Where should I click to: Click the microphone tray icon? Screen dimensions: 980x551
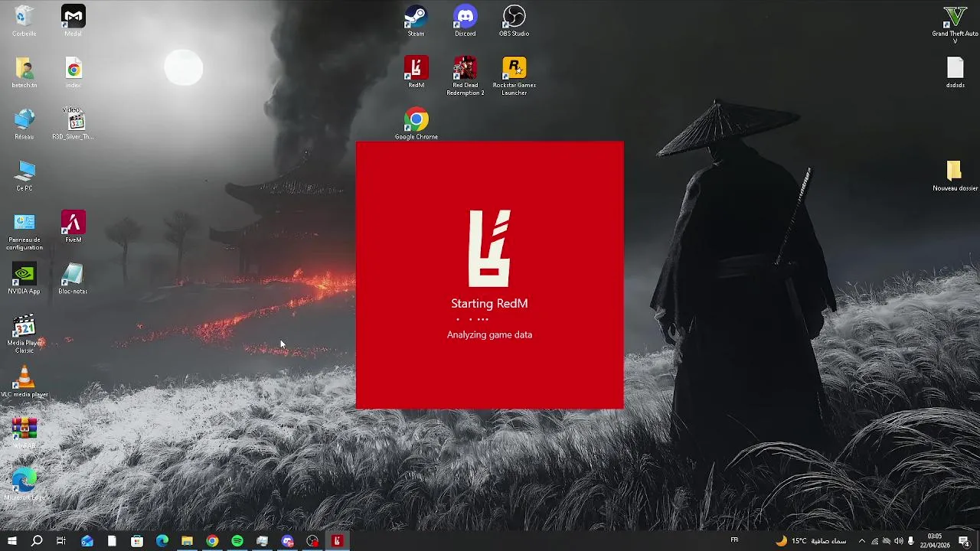[x=910, y=541]
